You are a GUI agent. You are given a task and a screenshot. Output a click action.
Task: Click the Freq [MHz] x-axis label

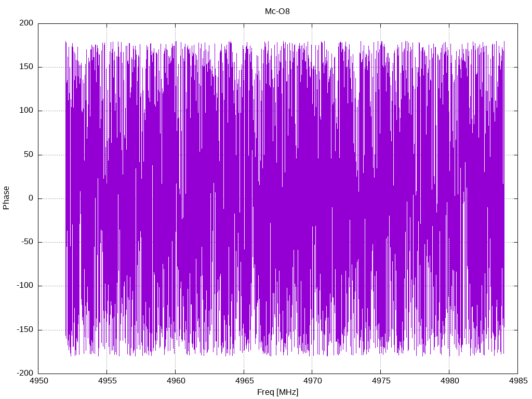point(277,392)
